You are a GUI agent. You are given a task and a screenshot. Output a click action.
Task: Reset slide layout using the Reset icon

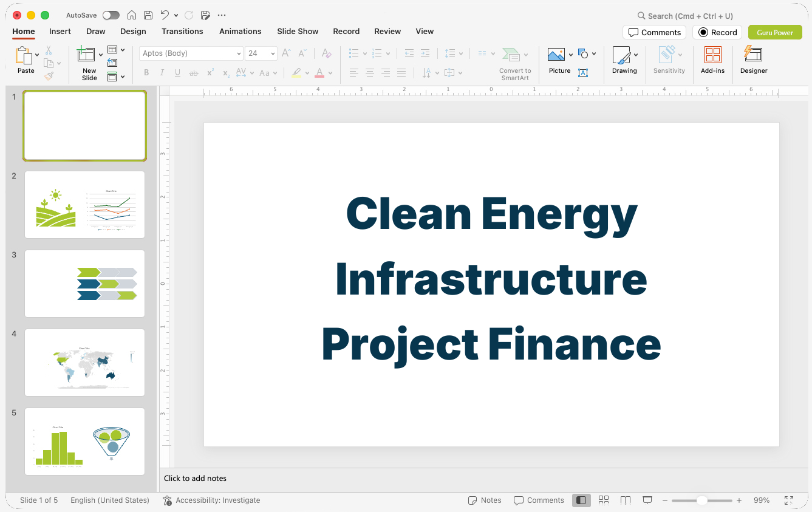click(x=112, y=63)
